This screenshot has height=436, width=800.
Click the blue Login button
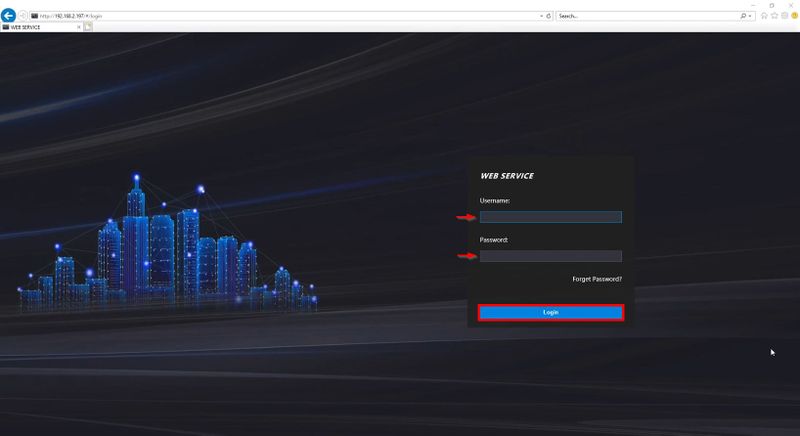(551, 313)
